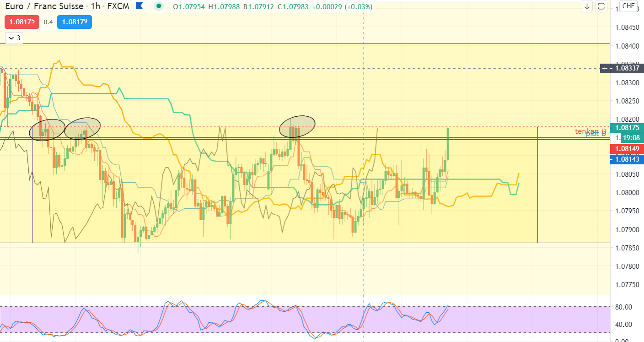The height and width of the screenshot is (342, 644).
Task: Collapse the indicator legend showing 3
Action: coord(14,38)
